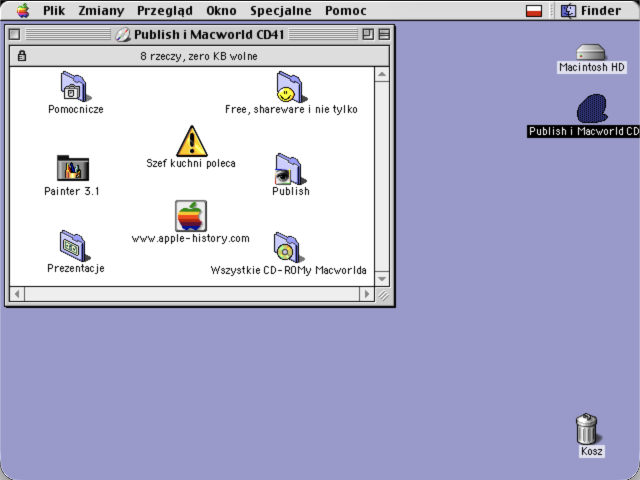
Task: Click the 'www.apple-history.com' label text
Action: tap(191, 238)
